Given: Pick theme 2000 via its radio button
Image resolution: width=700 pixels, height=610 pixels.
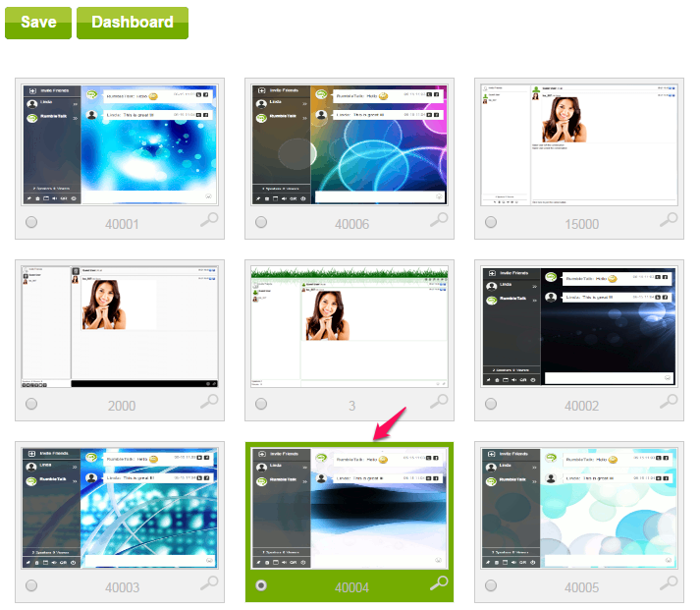Looking at the screenshot, I should [x=31, y=404].
